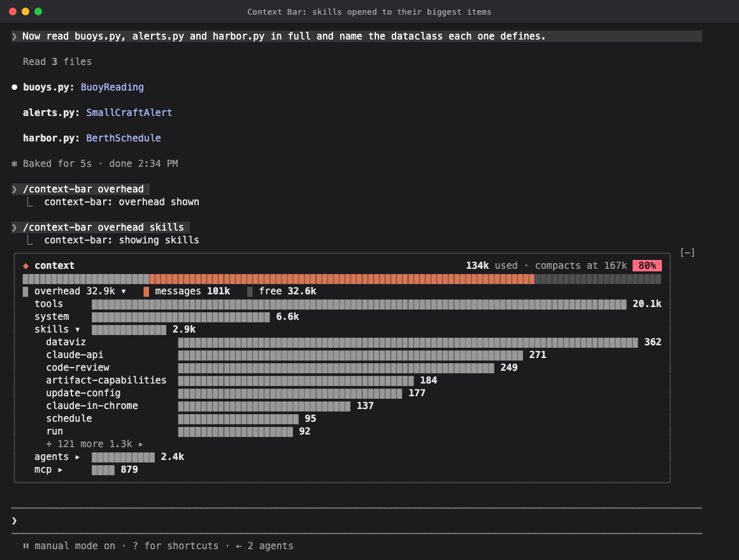Select the tools overhead row
Image resolution: width=739 pixels, height=560 pixels.
[x=347, y=304]
